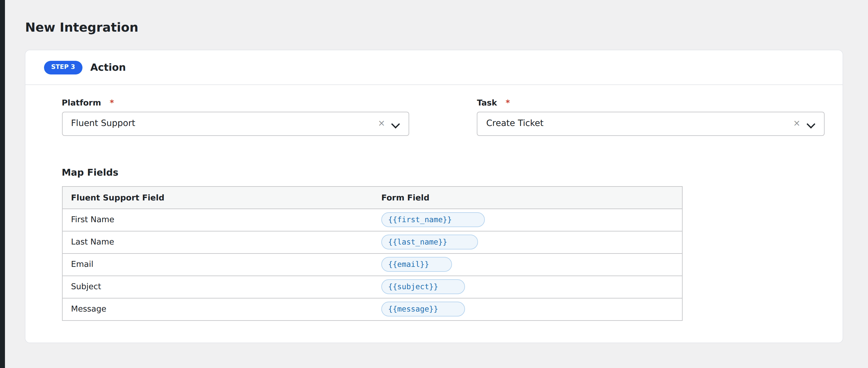The width and height of the screenshot is (868, 368).
Task: Expand the Platform dropdown arrow
Action: tap(395, 125)
